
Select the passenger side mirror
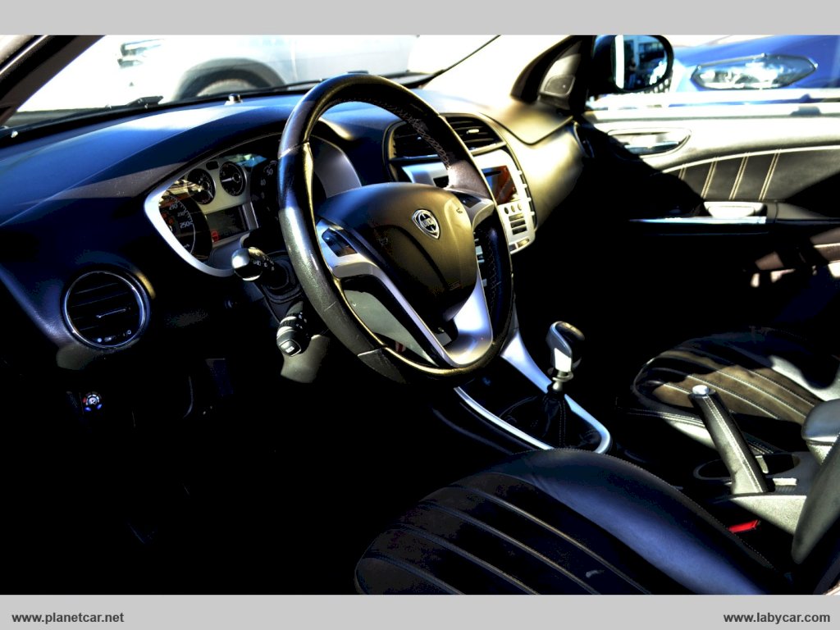point(632,63)
